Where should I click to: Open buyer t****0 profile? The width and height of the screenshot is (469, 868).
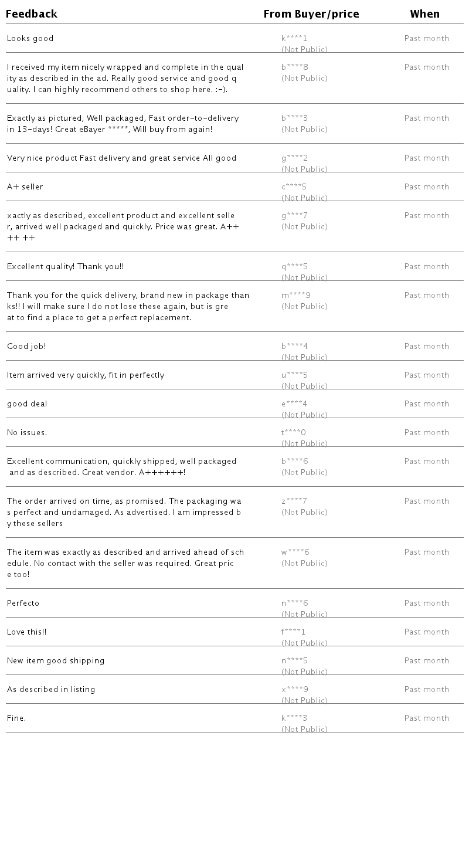coord(294,433)
